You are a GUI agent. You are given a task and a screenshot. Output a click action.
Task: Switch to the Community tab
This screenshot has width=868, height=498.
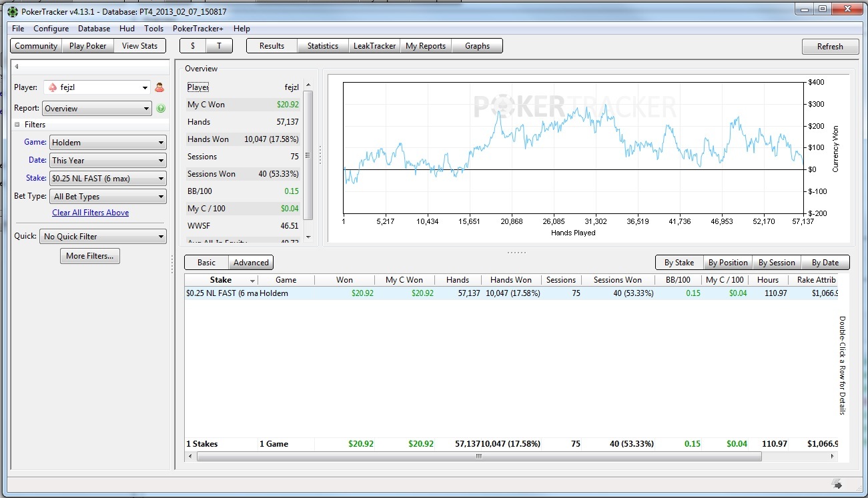(x=36, y=46)
